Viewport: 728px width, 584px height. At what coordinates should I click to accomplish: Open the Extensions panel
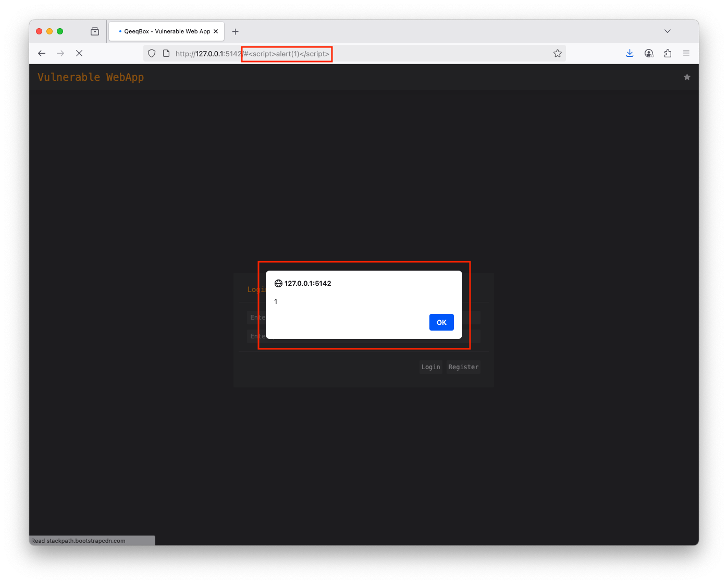pyautogui.click(x=668, y=53)
